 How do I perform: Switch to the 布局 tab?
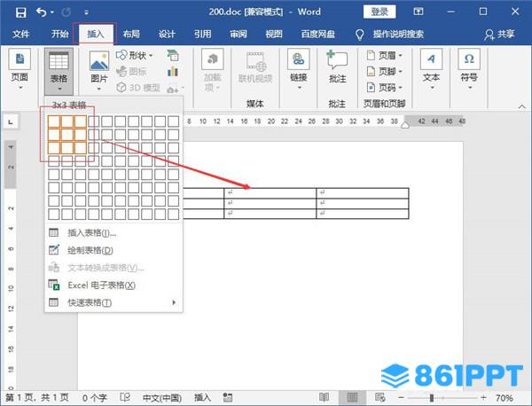[131, 34]
